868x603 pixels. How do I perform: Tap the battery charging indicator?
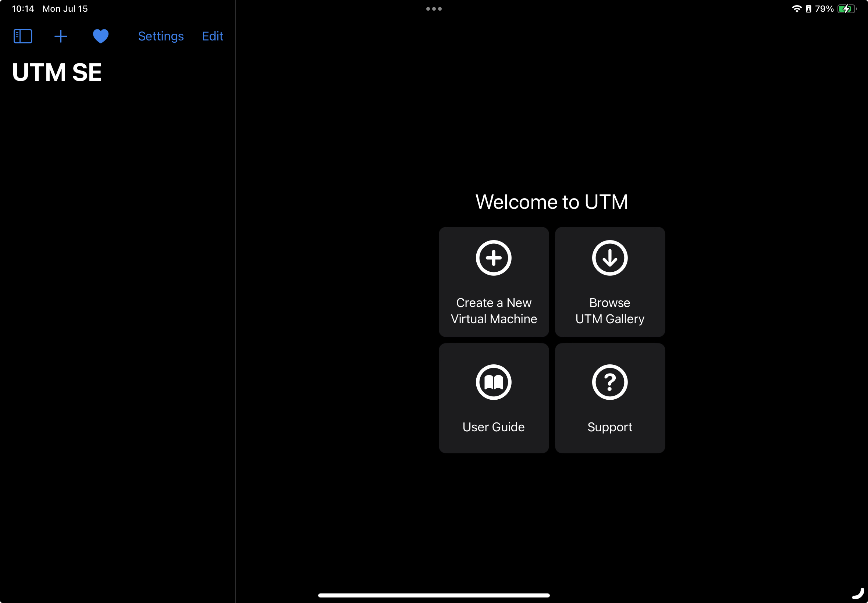pyautogui.click(x=846, y=9)
